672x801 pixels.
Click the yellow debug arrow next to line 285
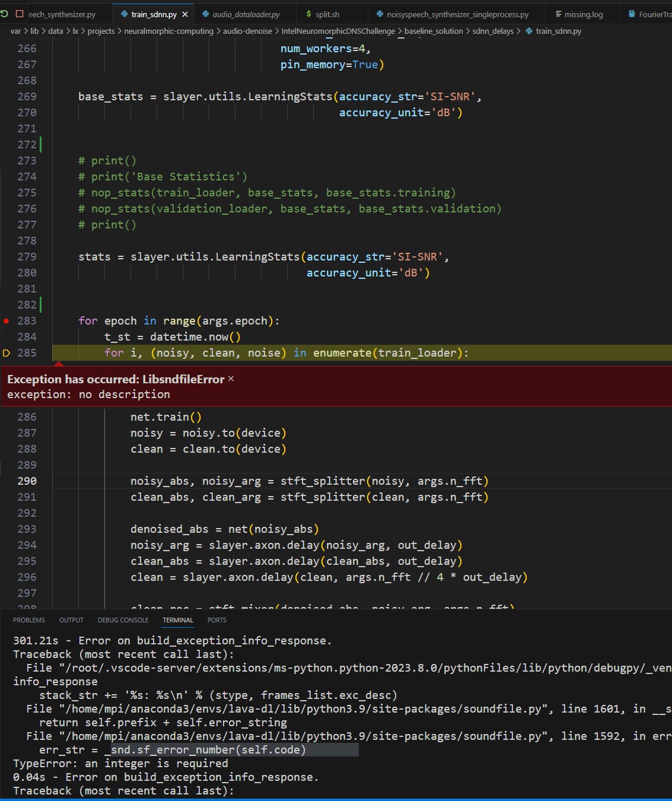coord(8,352)
